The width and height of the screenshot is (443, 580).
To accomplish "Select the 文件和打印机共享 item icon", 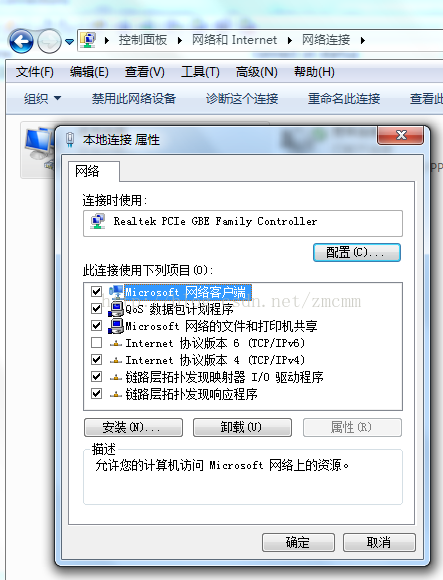I will tap(116, 326).
